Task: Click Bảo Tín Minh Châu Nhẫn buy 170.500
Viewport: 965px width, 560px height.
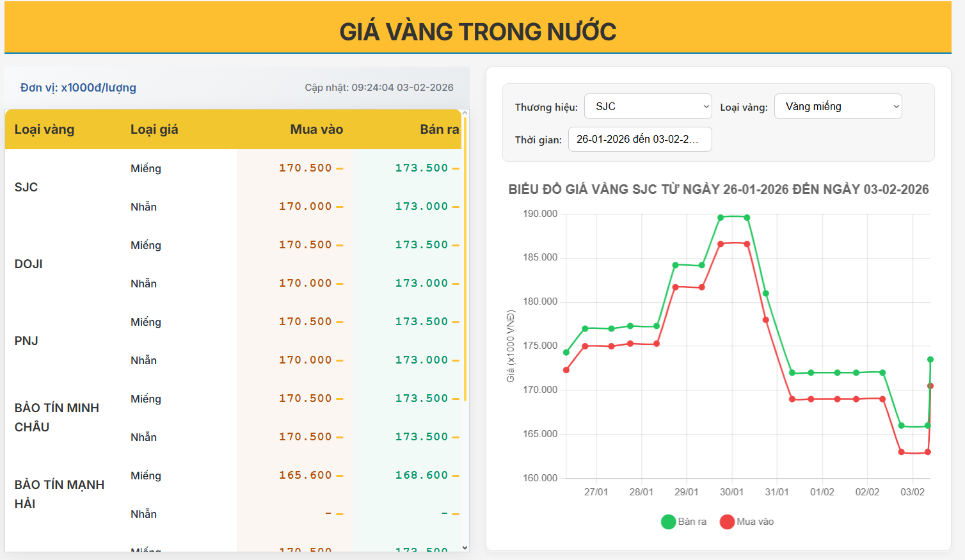Action: tap(305, 436)
